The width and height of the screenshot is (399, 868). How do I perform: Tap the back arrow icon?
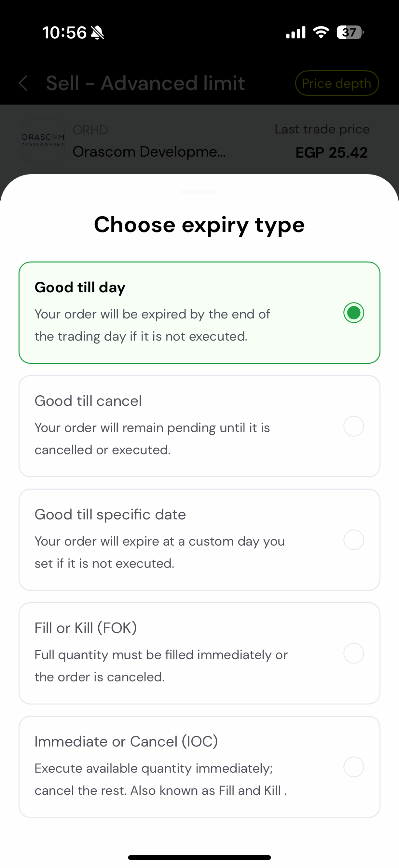23,83
